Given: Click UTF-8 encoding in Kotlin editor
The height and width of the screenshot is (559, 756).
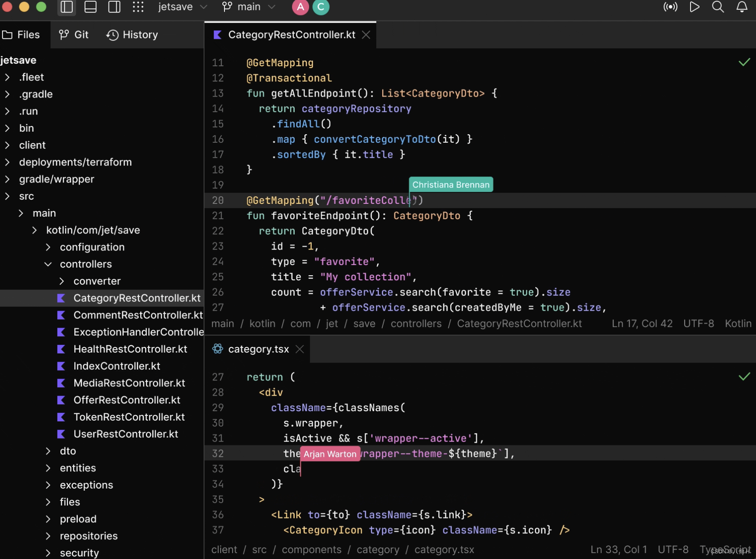Looking at the screenshot, I should [698, 324].
